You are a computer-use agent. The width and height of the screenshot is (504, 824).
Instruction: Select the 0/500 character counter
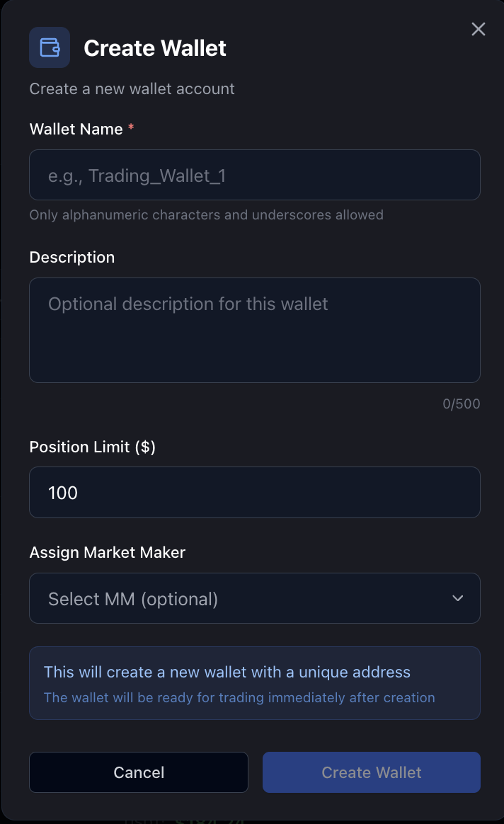pos(462,404)
